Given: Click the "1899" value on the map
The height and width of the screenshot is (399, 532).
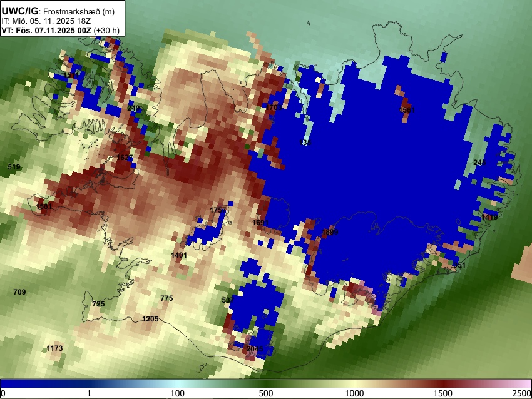Looking at the screenshot, I should (330, 232).
